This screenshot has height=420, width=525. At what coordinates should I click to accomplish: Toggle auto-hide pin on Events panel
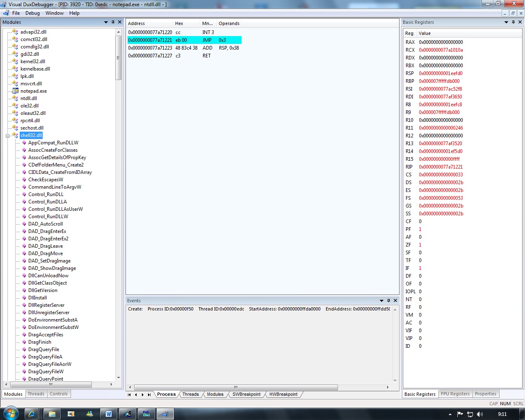388,301
